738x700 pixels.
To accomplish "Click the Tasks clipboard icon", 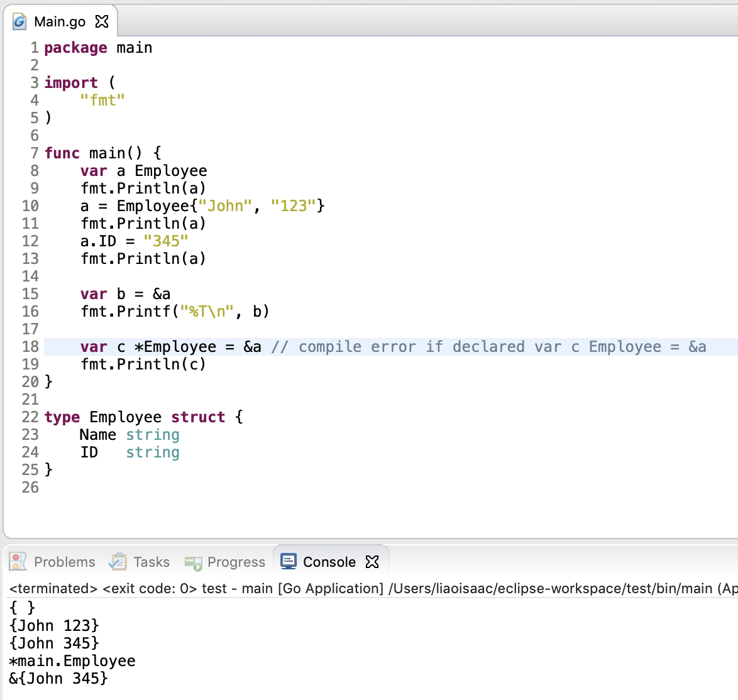I will [118, 562].
